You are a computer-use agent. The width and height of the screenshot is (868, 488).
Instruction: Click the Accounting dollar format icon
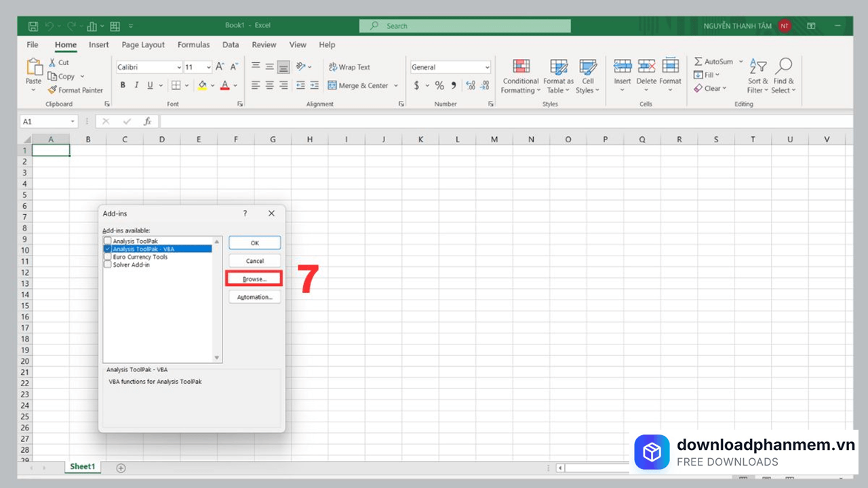coord(416,85)
